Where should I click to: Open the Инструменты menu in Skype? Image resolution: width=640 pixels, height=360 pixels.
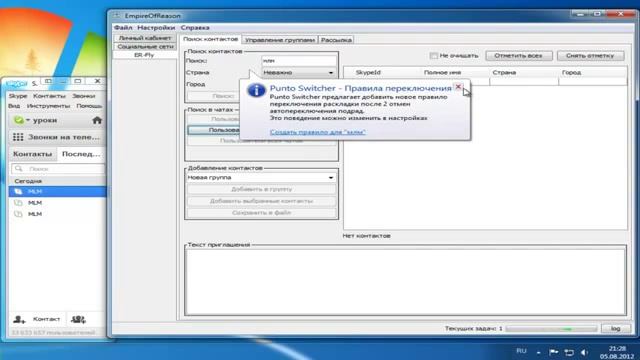coord(48,106)
